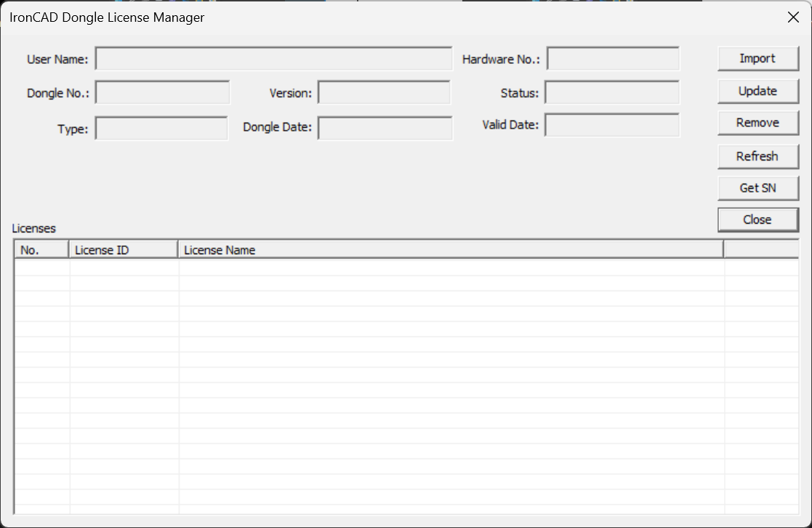Viewport: 812px width, 528px height.
Task: Click the Licenses label above the list
Action: coord(33,228)
